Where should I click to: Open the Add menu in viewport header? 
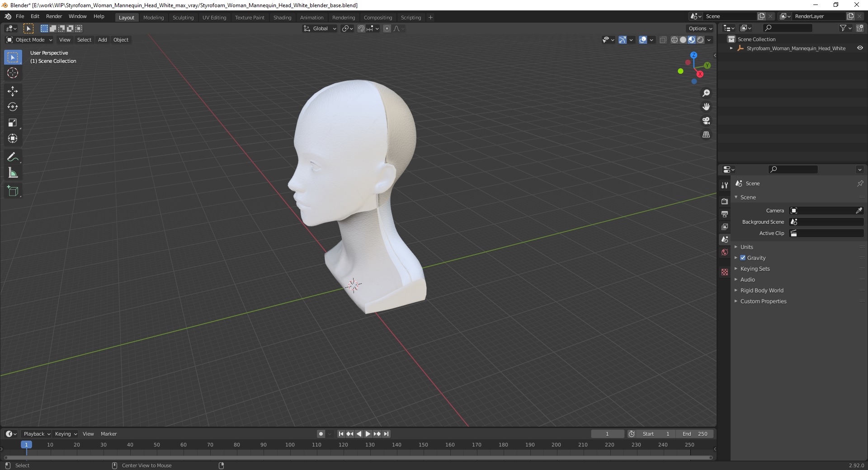[103, 40]
